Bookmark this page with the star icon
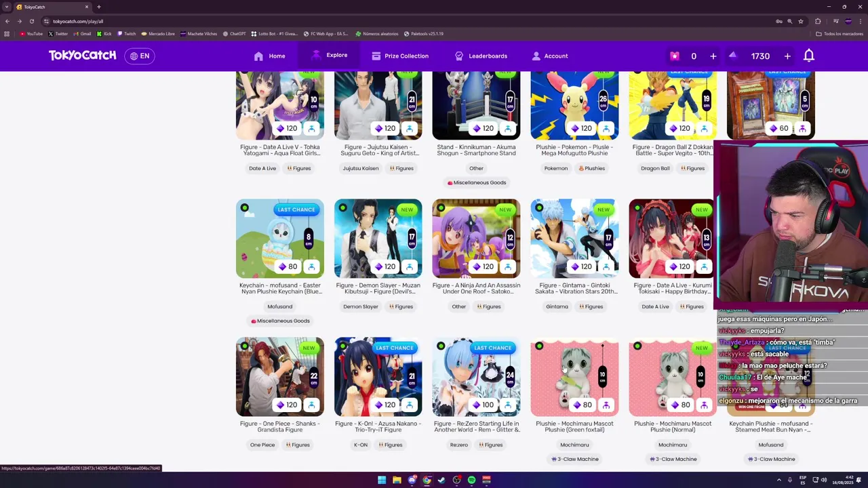 [801, 21]
